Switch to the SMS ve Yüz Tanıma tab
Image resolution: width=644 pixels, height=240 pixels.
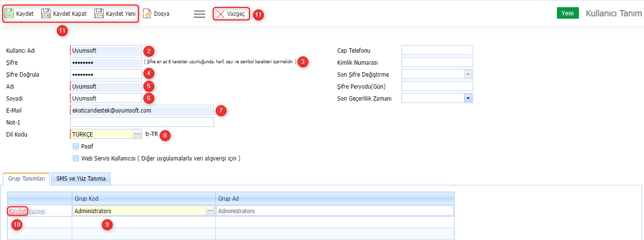81,179
